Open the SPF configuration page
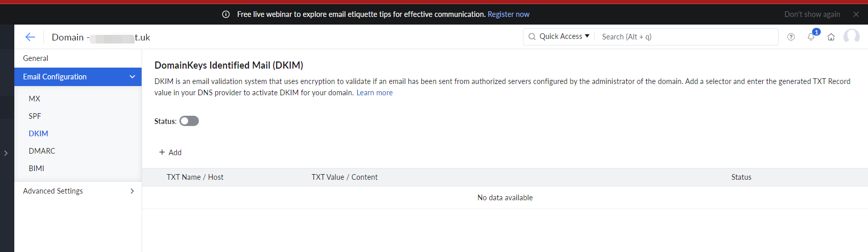Viewport: 868px width, 252px height. click(x=35, y=116)
